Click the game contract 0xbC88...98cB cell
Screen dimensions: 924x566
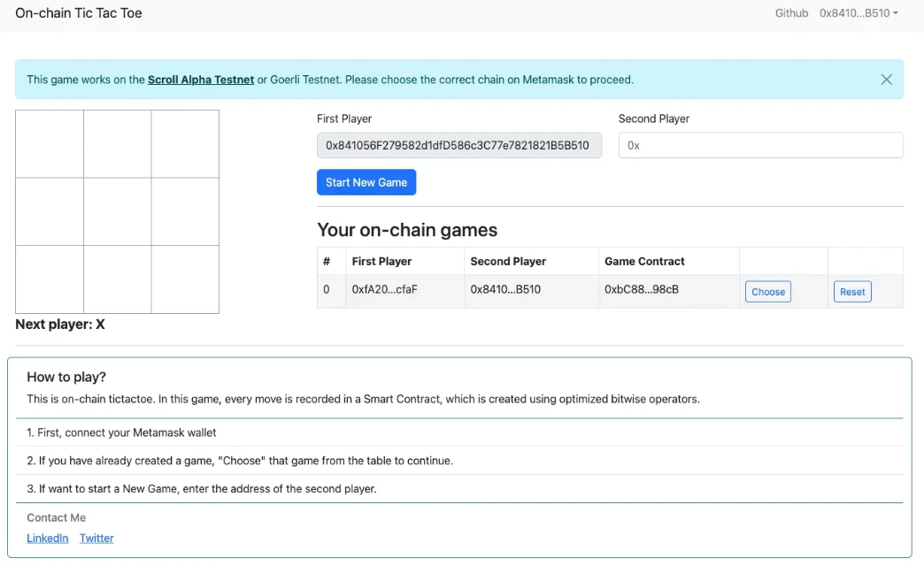[642, 290]
